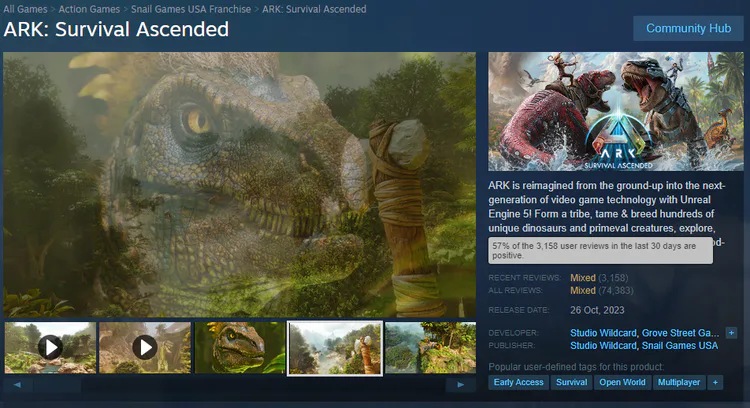Click the game description paragraph
Image resolution: width=750 pixels, height=408 pixels.
[607, 213]
